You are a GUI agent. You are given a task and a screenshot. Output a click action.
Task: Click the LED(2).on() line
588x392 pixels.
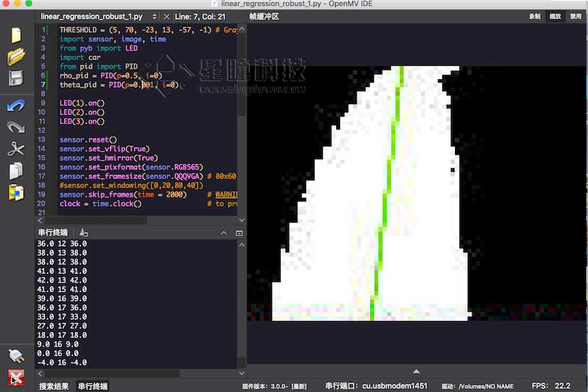[x=82, y=112]
